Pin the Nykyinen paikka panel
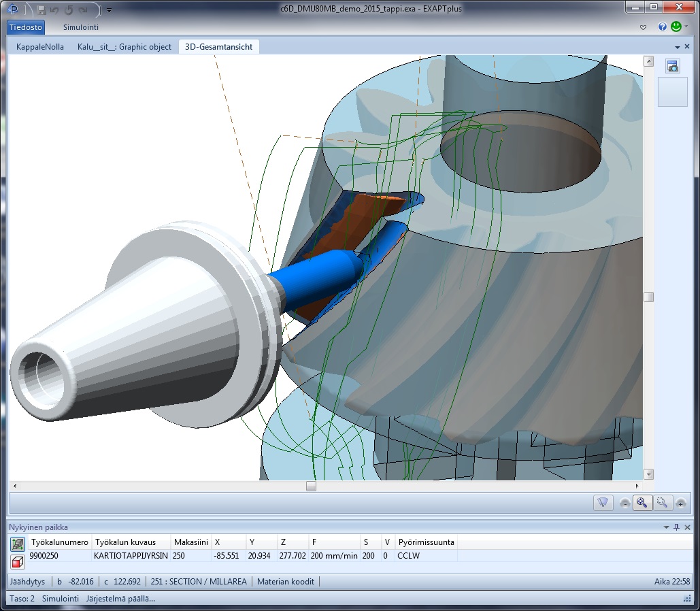The height and width of the screenshot is (611, 700). coord(676,527)
